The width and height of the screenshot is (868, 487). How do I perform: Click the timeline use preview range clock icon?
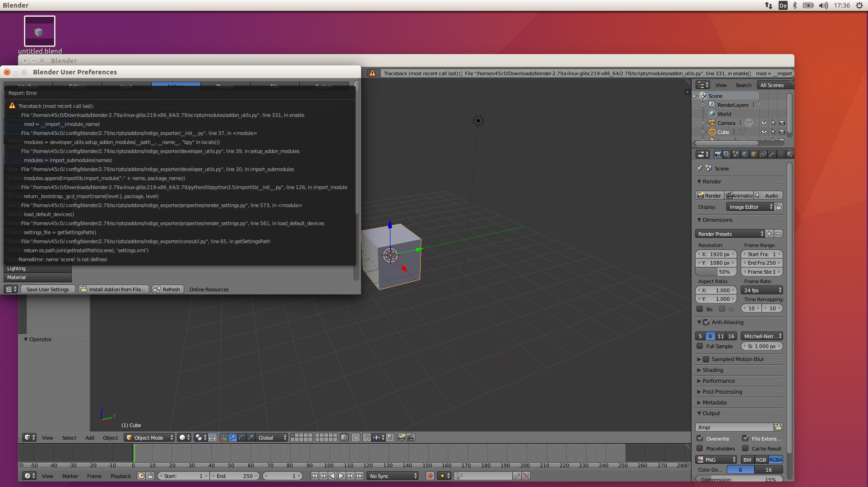pyautogui.click(x=141, y=476)
